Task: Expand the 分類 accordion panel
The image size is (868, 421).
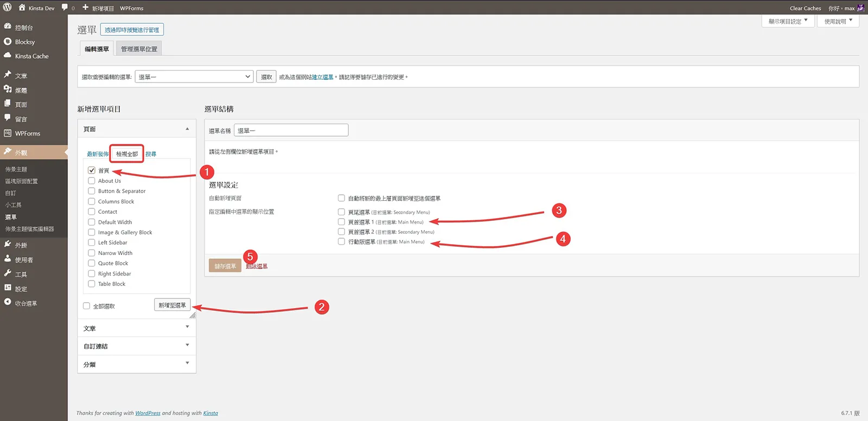Action: [x=137, y=364]
